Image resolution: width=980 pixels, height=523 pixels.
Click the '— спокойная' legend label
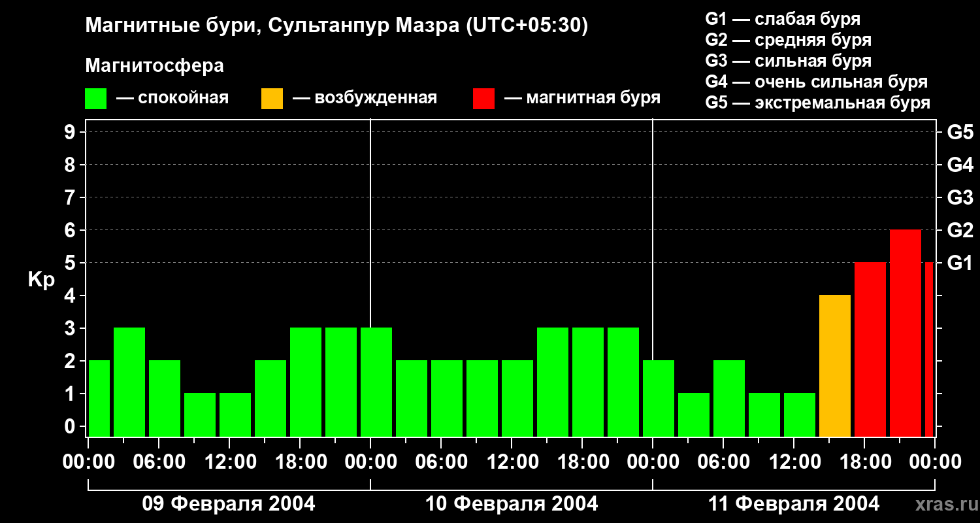point(172,99)
